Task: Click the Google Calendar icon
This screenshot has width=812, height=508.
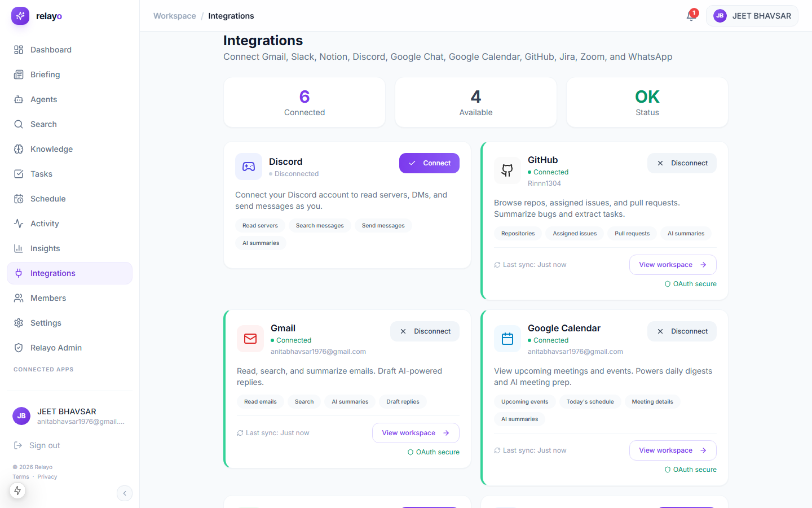Action: click(507, 339)
